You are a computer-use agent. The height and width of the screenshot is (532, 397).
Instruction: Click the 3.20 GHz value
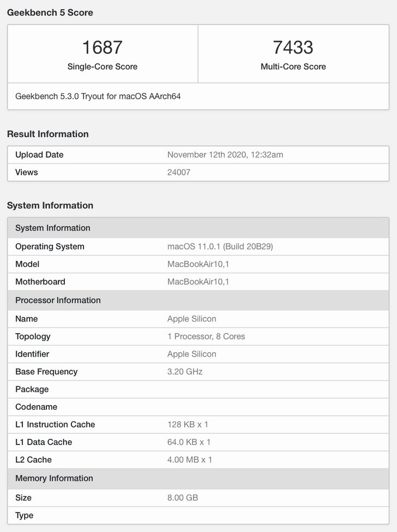pyautogui.click(x=185, y=372)
